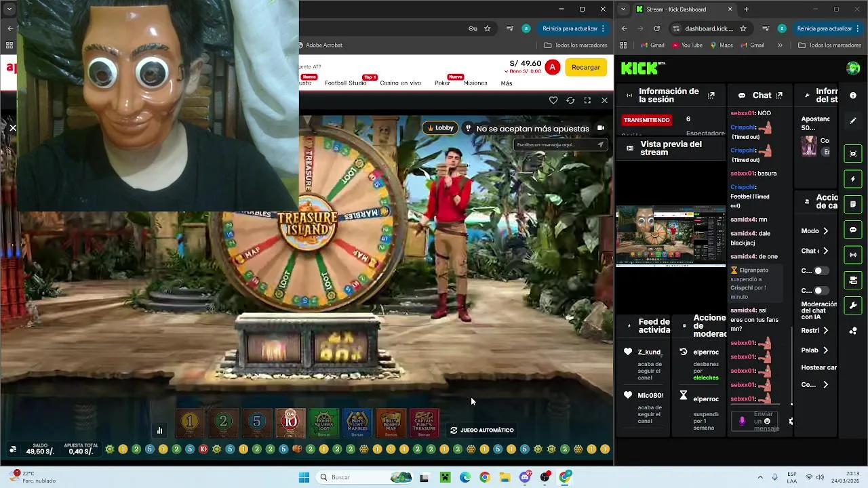
Task: Click the stream preview thumbnail
Action: coord(671,236)
